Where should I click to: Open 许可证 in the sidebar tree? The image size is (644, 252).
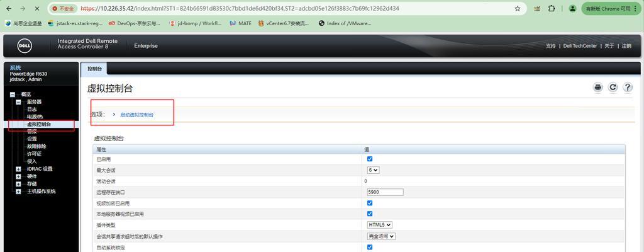(35, 154)
